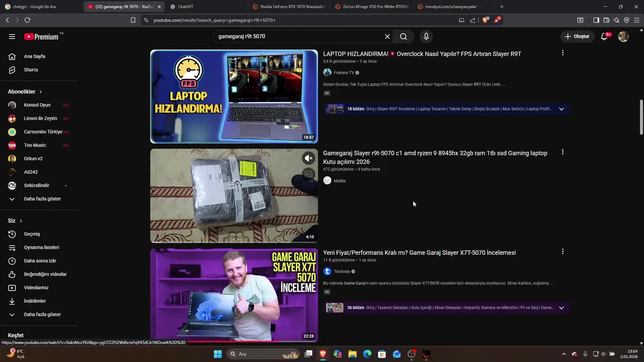Click the gamegaraj r9t 5070 search field
The image size is (644, 362).
point(298,36)
